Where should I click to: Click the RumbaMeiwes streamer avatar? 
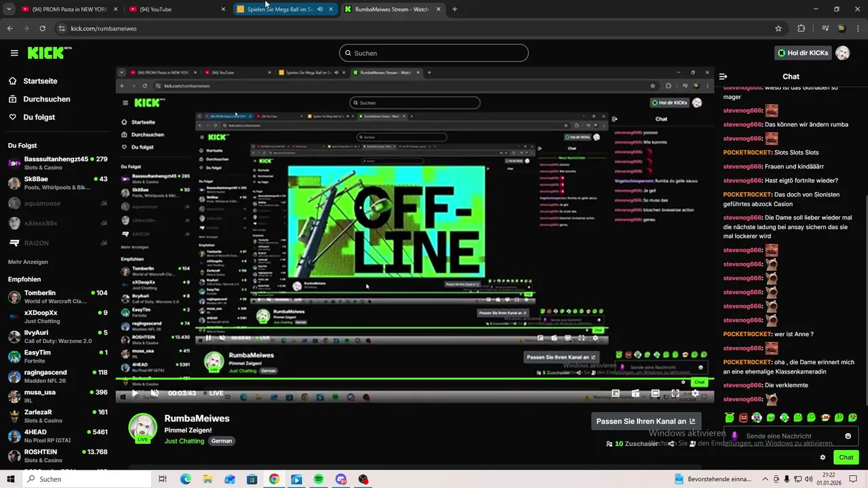143,428
